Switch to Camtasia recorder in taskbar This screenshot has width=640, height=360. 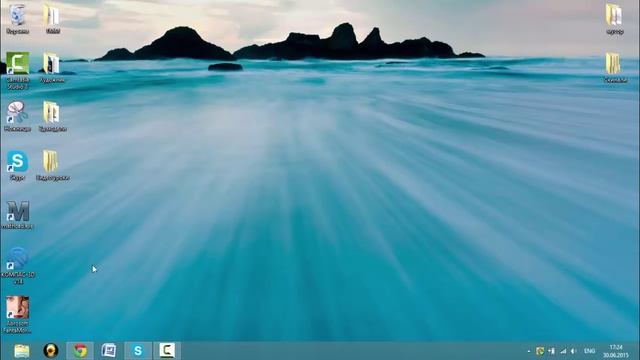pyautogui.click(x=167, y=351)
